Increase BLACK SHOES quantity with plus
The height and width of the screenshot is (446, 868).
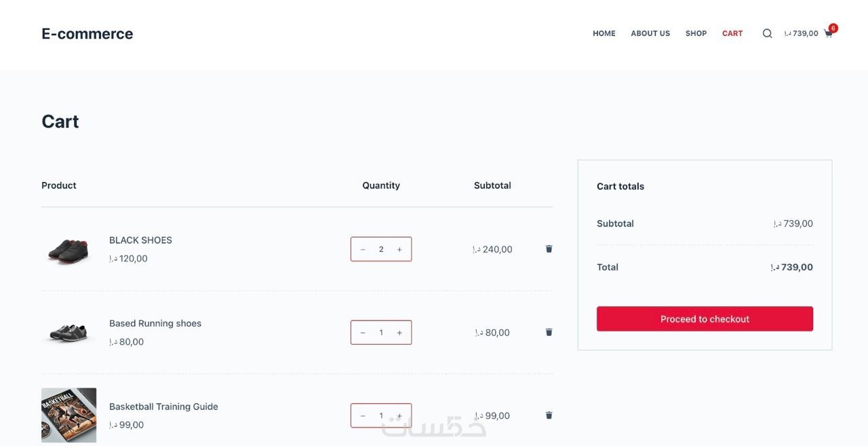point(399,249)
